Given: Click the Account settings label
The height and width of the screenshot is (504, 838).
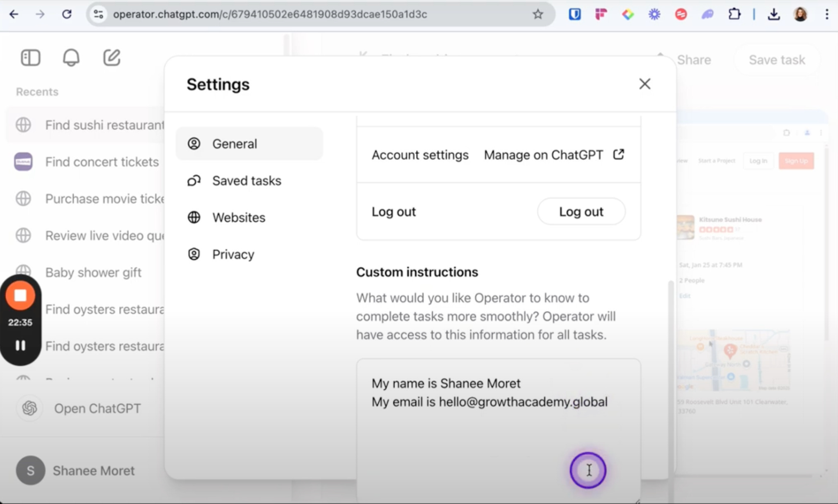Looking at the screenshot, I should click(420, 155).
